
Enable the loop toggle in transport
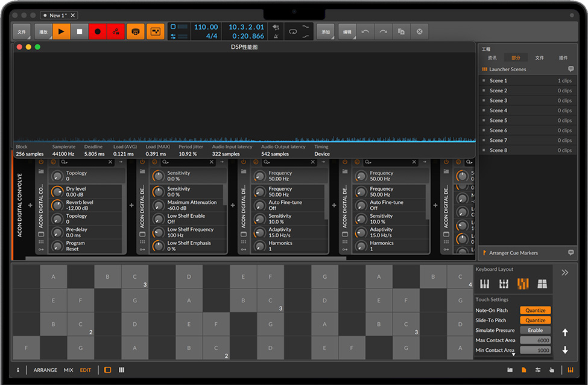[x=293, y=31]
